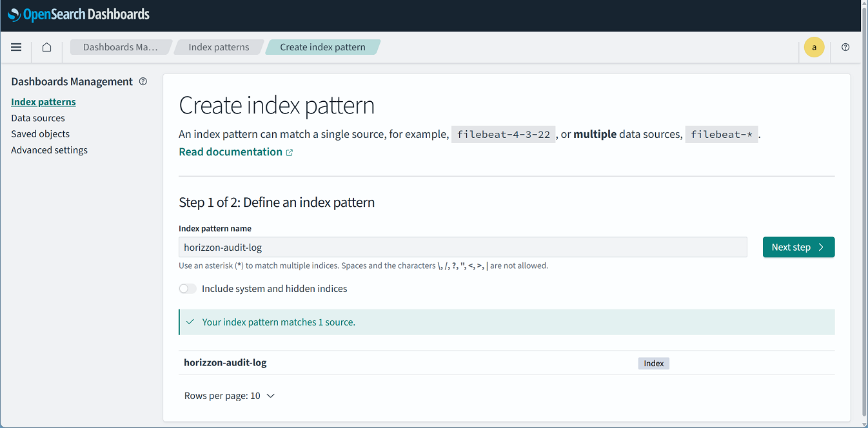Click the horizzon-audit-log result row
The image size is (868, 428).
(506, 363)
